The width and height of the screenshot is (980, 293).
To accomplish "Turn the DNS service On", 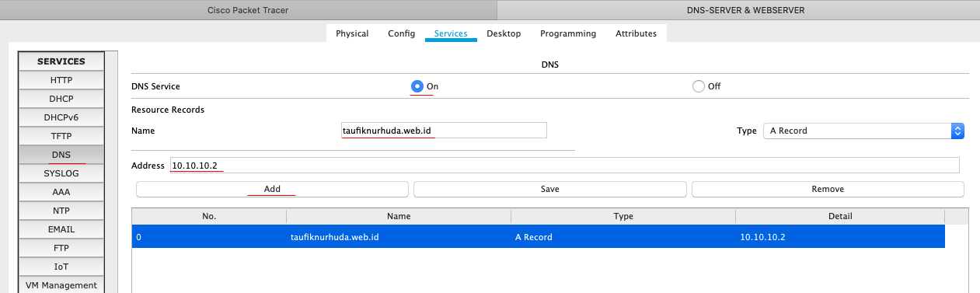I will pyautogui.click(x=417, y=86).
